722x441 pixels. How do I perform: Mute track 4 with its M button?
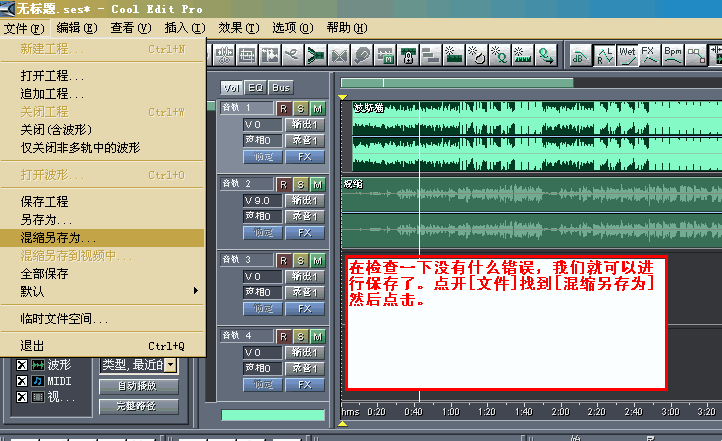pyautogui.click(x=317, y=337)
